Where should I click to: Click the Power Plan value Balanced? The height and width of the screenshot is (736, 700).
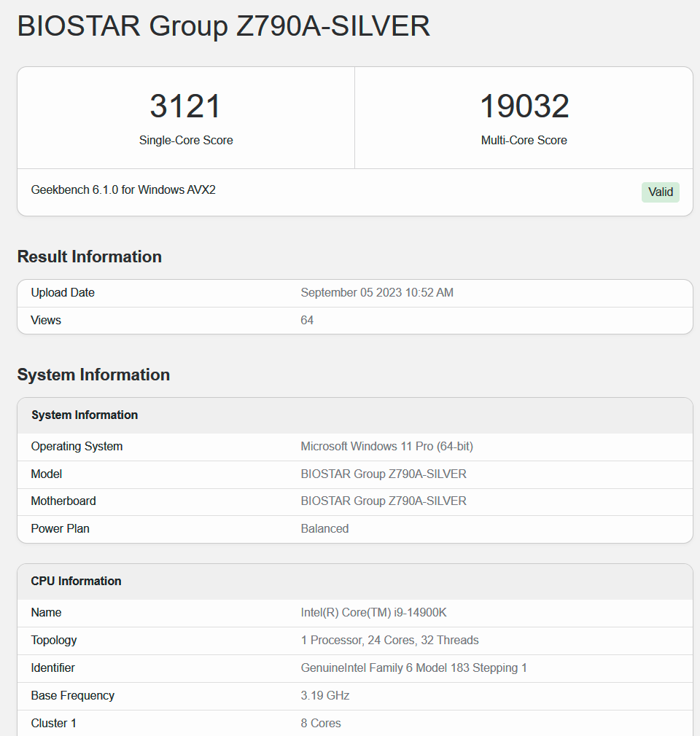(x=324, y=529)
